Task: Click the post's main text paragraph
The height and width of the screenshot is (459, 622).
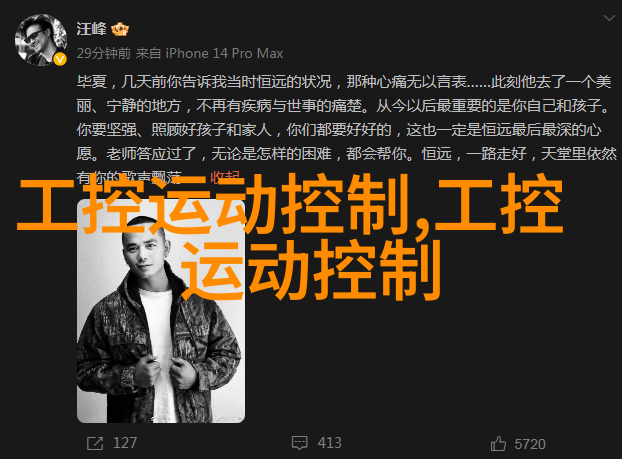Action: [x=346, y=130]
